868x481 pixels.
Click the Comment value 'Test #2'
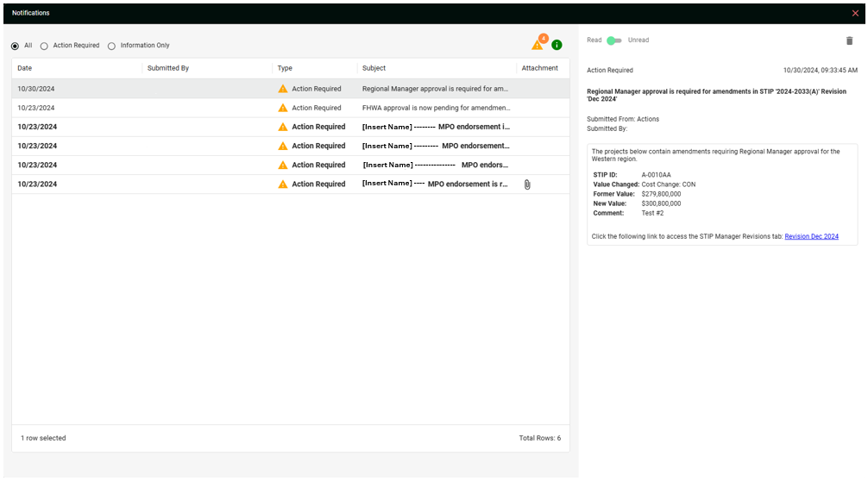(x=652, y=213)
